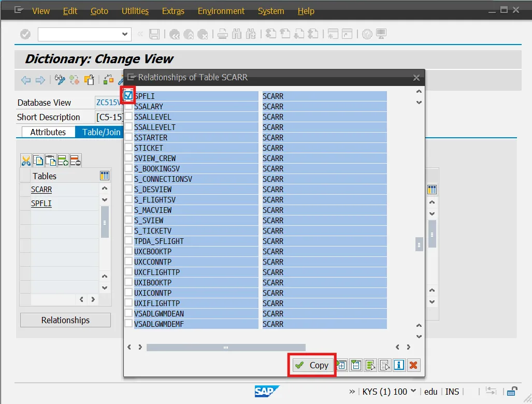Click the Insert Row green plus icon
Screen dimensions: 532x404
click(x=63, y=161)
